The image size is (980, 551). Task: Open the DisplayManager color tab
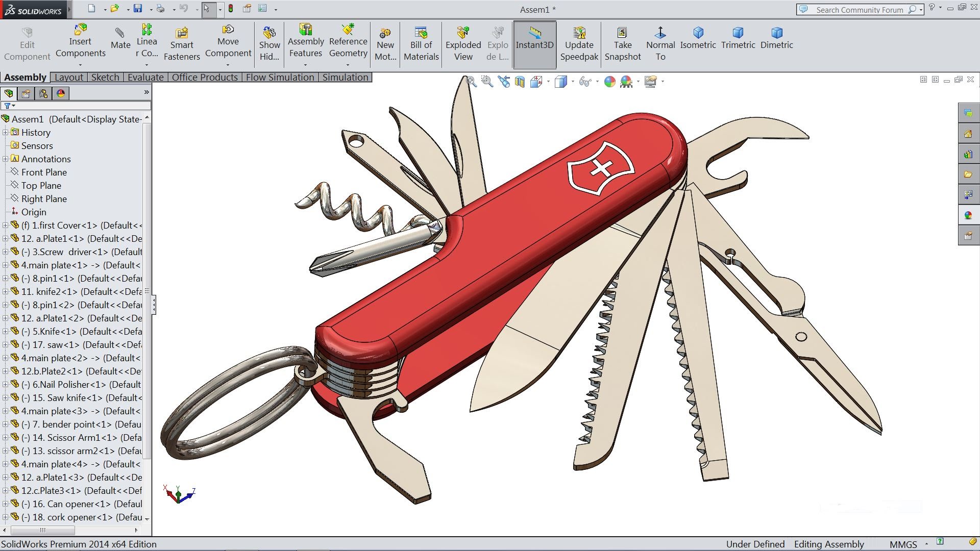[61, 93]
